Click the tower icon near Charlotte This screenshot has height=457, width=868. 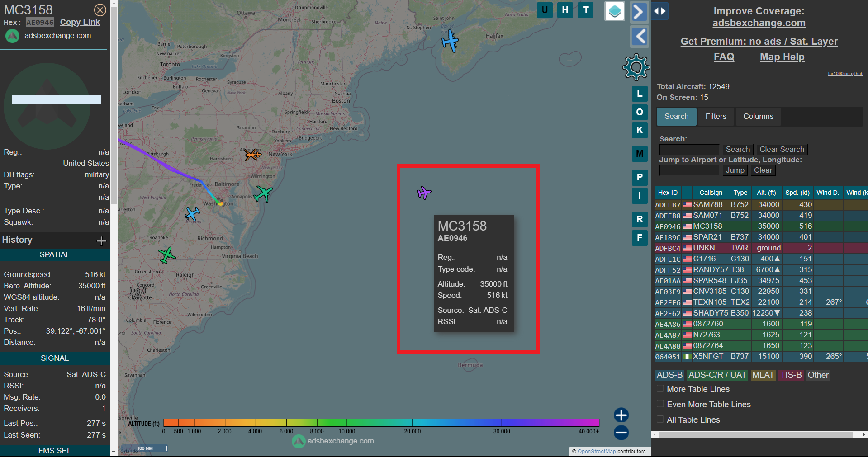coord(138,293)
